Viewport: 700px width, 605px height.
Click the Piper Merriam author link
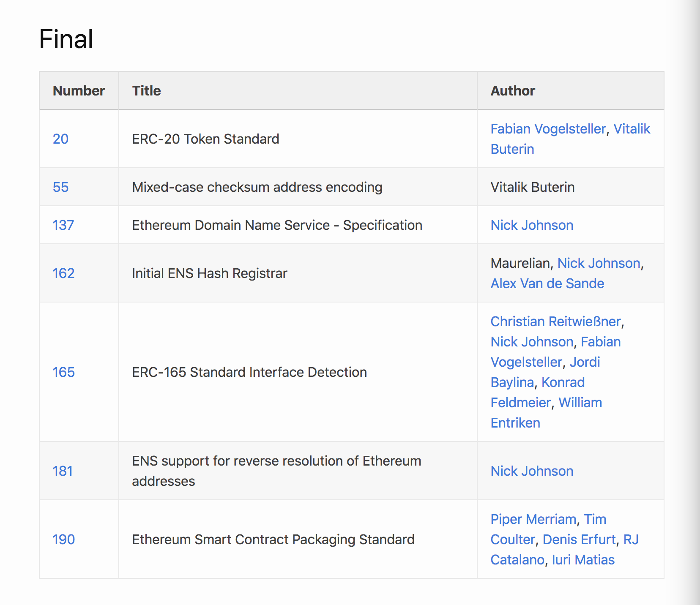pos(533,519)
